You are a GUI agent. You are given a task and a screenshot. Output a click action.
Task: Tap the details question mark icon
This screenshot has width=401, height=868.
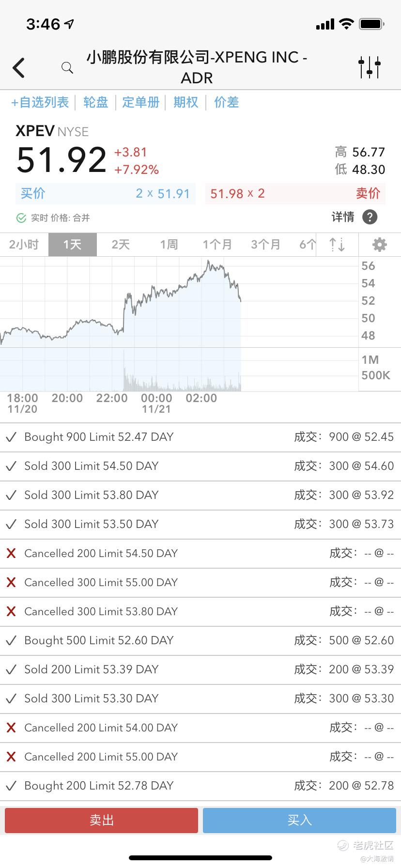tap(370, 217)
